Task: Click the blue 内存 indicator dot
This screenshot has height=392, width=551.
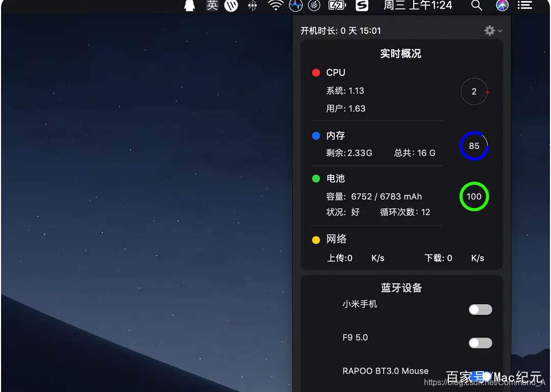Action: pyautogui.click(x=316, y=136)
